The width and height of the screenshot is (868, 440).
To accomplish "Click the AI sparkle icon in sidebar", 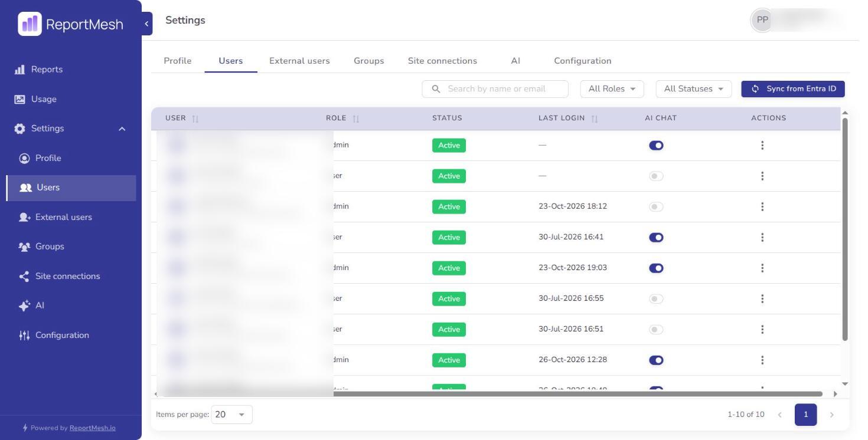I will point(24,306).
